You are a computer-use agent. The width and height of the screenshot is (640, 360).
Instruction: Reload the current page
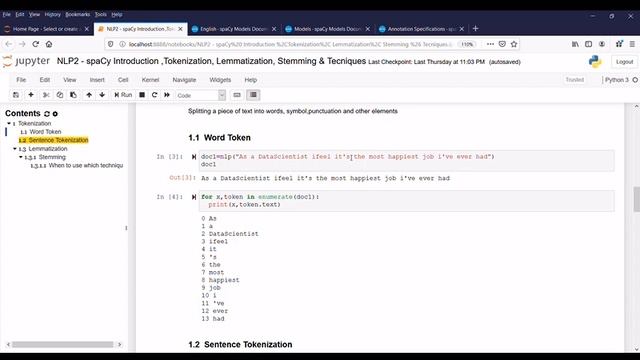tap(36, 44)
